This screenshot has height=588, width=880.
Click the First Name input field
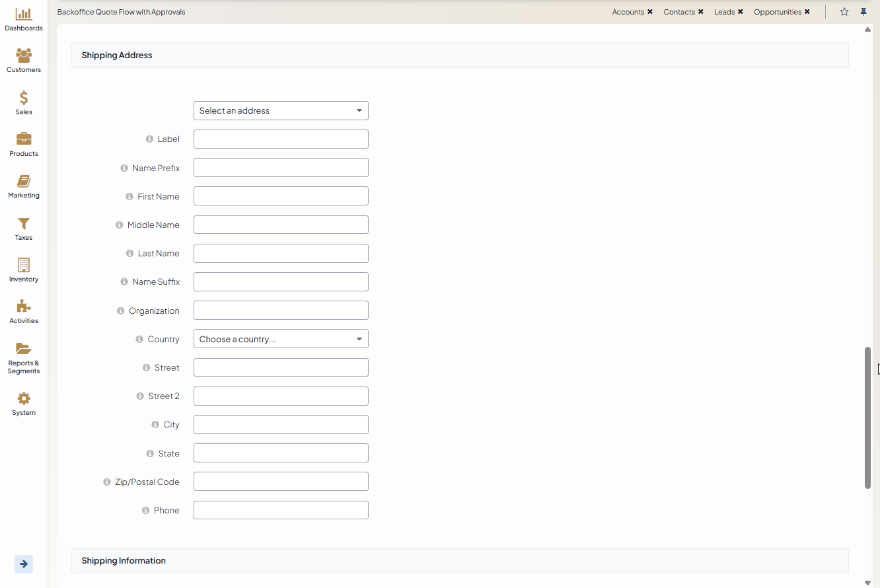click(x=281, y=196)
